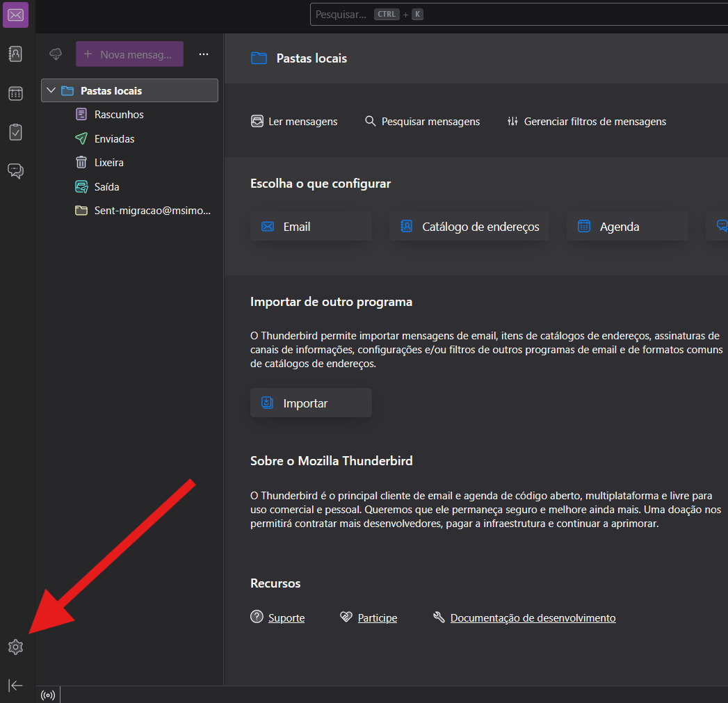Image resolution: width=728 pixels, height=703 pixels.
Task: Set up Catálogo de endereços
Action: 469,227
